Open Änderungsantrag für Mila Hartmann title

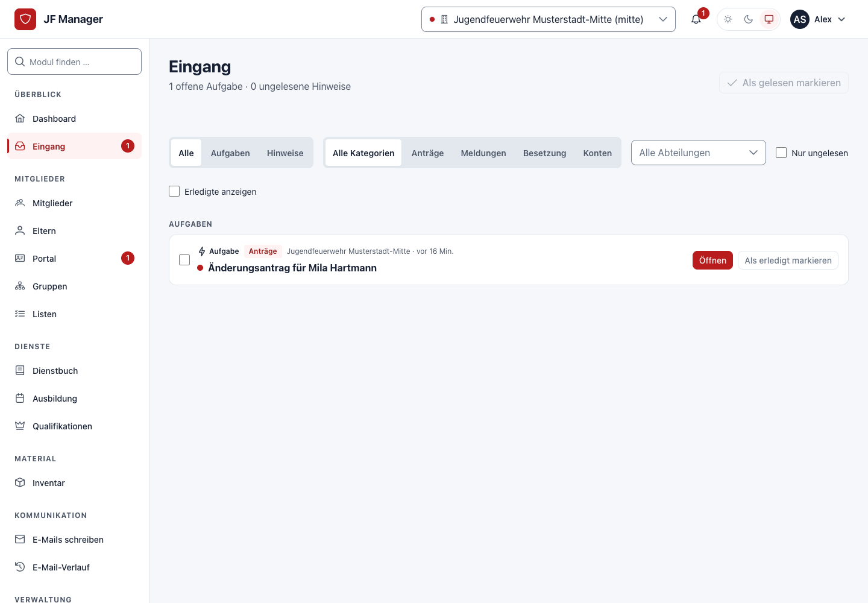tap(292, 268)
